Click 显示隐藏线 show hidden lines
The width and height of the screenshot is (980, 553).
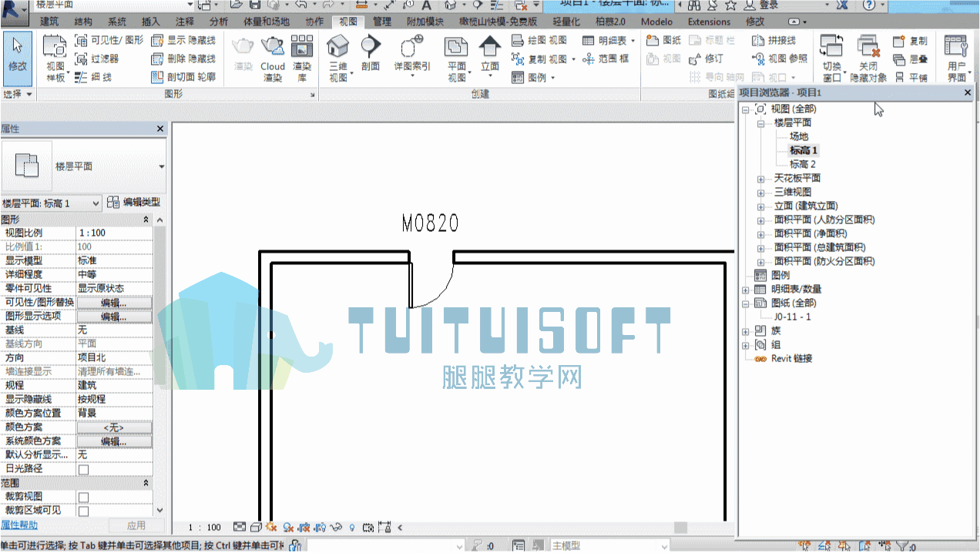(183, 40)
